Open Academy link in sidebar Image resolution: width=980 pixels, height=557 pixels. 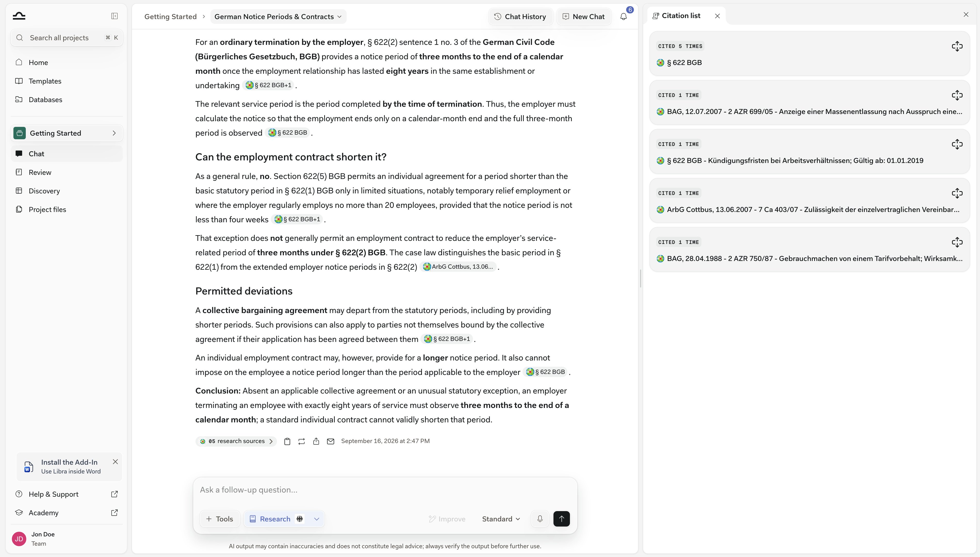(x=67, y=513)
